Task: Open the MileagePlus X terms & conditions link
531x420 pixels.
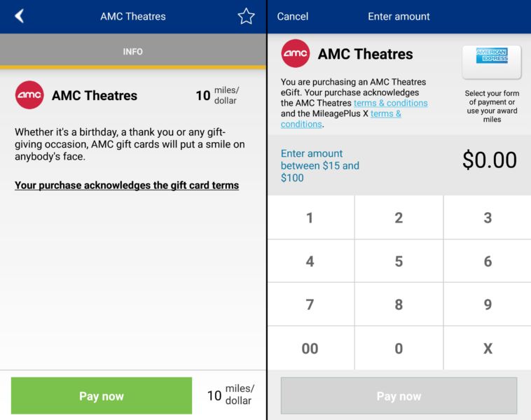Action: point(340,119)
